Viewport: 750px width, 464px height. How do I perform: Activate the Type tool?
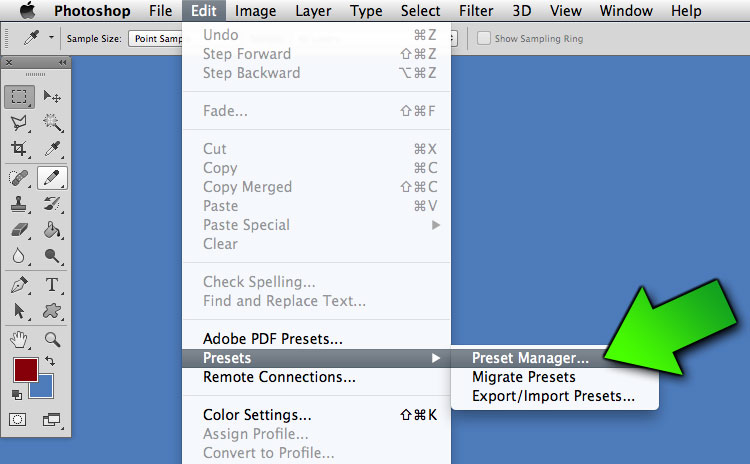point(52,285)
